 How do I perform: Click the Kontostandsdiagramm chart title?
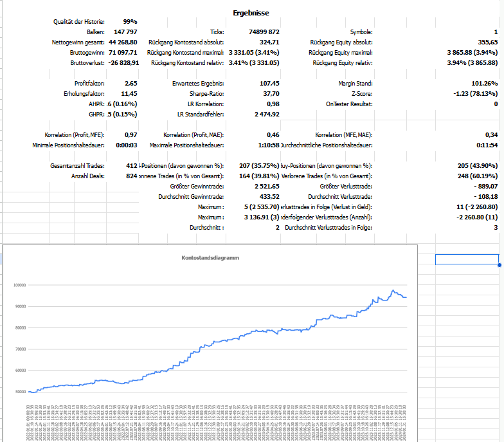click(x=210, y=257)
